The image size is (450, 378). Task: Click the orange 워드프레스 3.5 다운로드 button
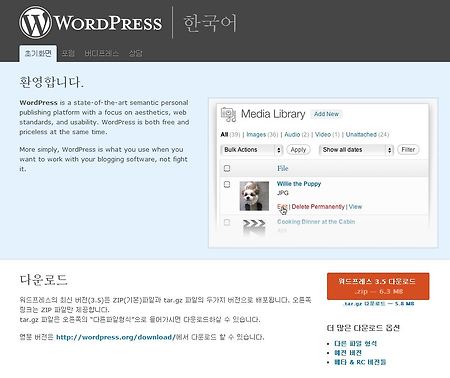[378, 286]
